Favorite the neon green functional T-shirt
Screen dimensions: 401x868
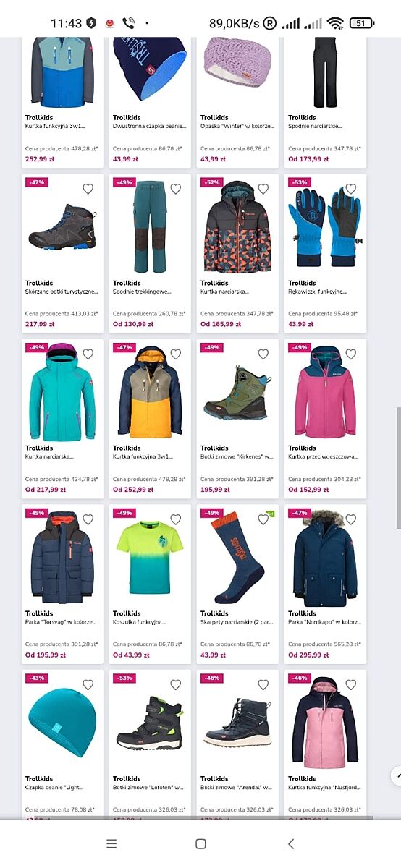coord(176,519)
